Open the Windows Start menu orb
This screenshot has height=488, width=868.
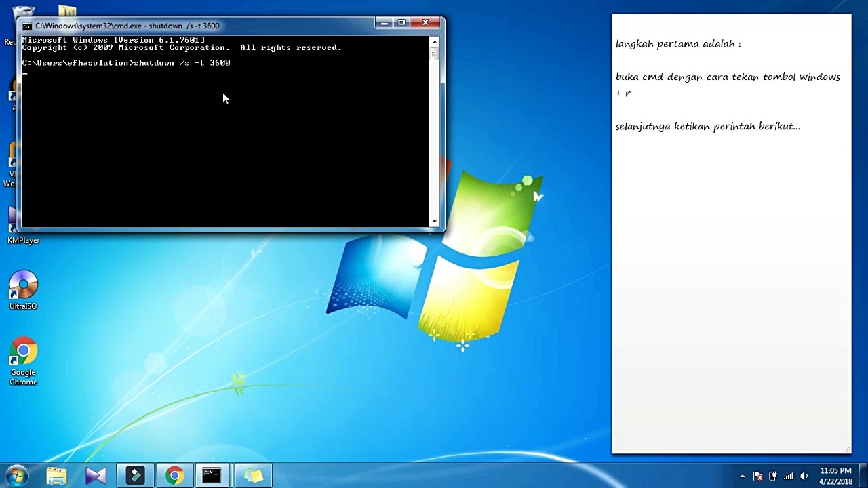pyautogui.click(x=16, y=476)
